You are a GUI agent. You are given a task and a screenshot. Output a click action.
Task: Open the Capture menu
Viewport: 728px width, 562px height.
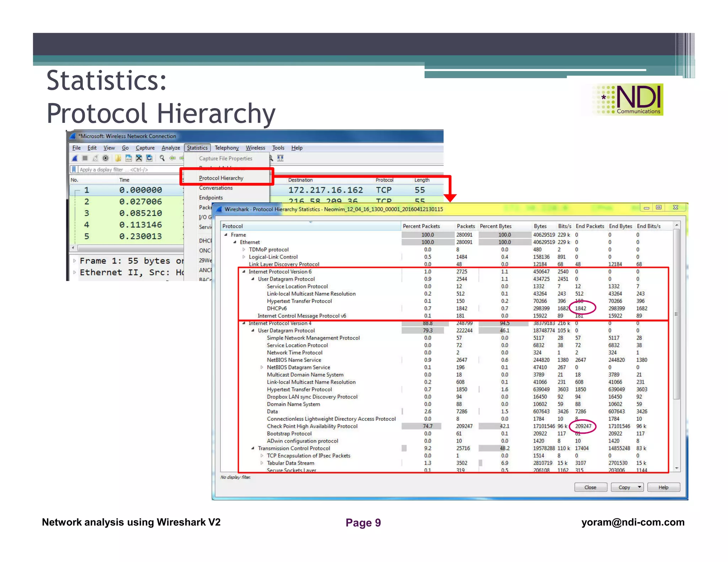point(145,148)
